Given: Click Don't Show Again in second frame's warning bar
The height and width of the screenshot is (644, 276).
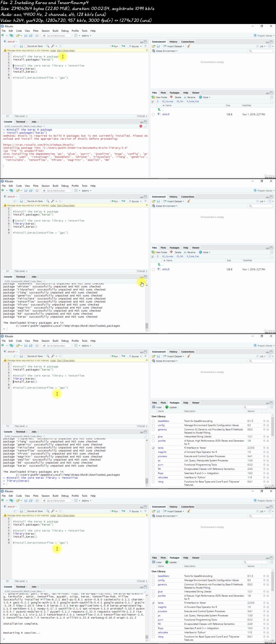Looking at the screenshot, I should (66, 205).
